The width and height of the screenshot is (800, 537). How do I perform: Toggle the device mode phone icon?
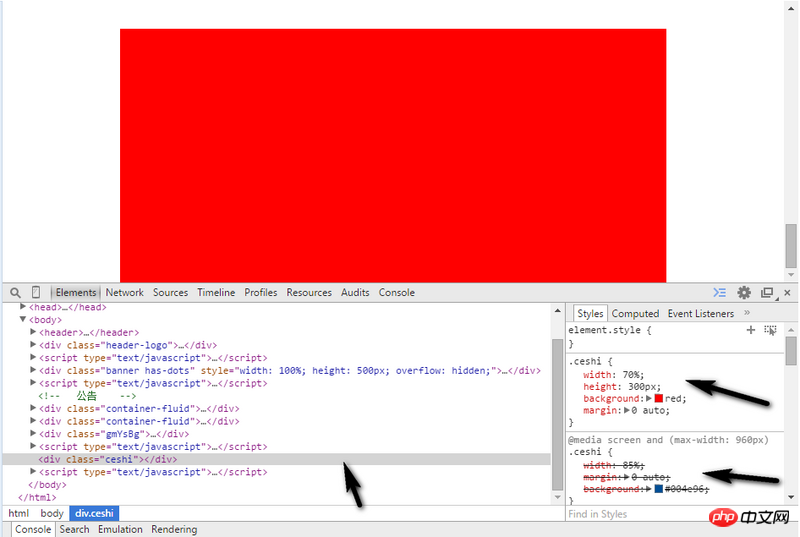(36, 292)
